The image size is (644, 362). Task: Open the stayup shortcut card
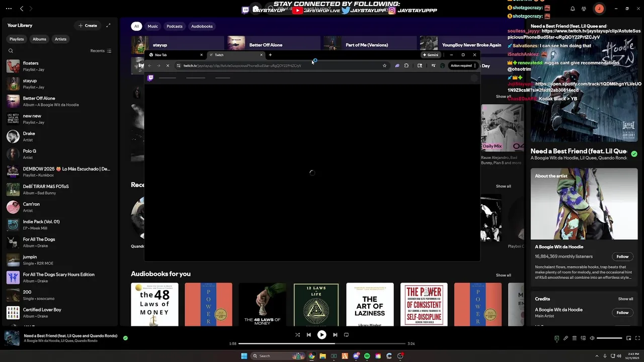click(178, 45)
